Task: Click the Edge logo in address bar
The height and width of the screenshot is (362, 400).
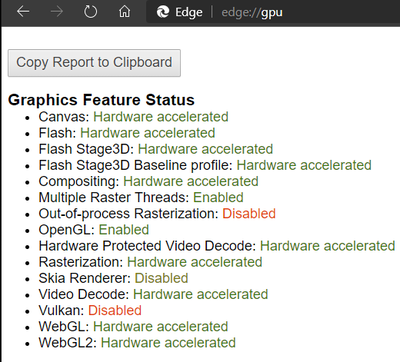Action: click(163, 12)
